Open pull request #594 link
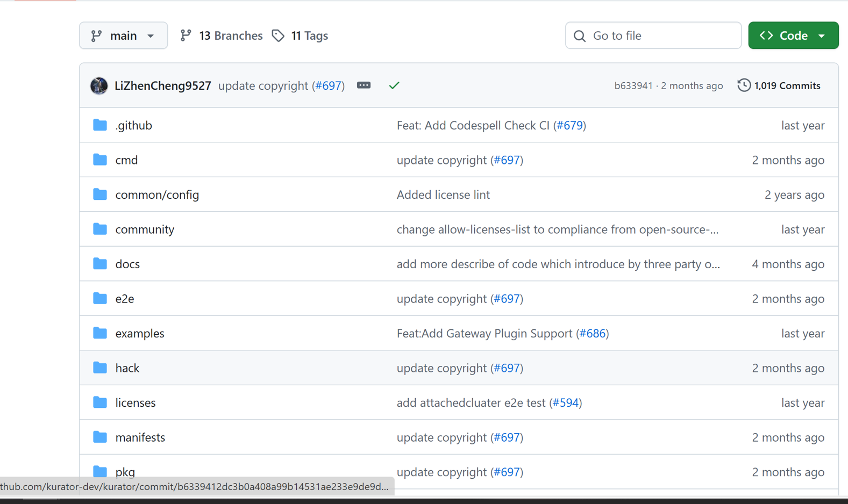The height and width of the screenshot is (504, 848). 566,402
